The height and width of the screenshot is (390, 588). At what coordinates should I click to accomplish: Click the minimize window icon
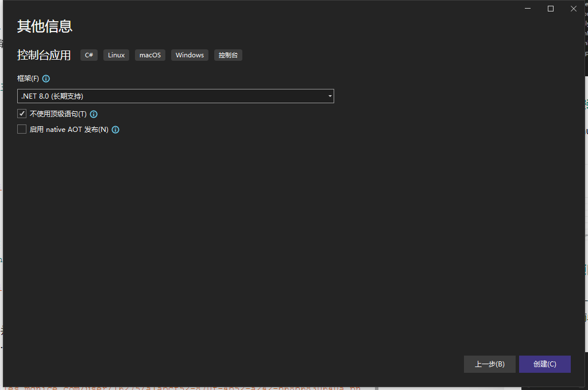pyautogui.click(x=527, y=8)
